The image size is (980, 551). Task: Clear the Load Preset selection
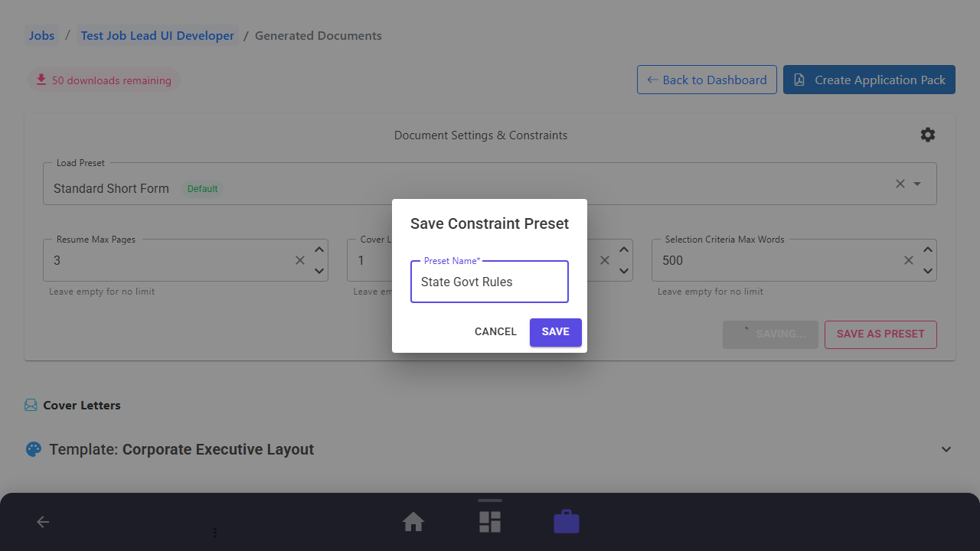click(x=900, y=184)
